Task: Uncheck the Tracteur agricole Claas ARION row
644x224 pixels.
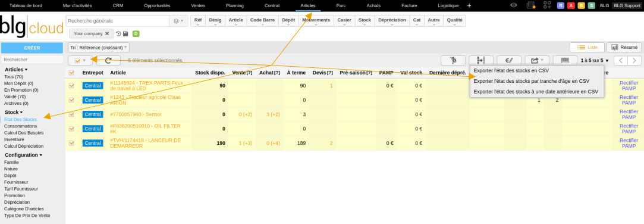Action: click(x=71, y=99)
